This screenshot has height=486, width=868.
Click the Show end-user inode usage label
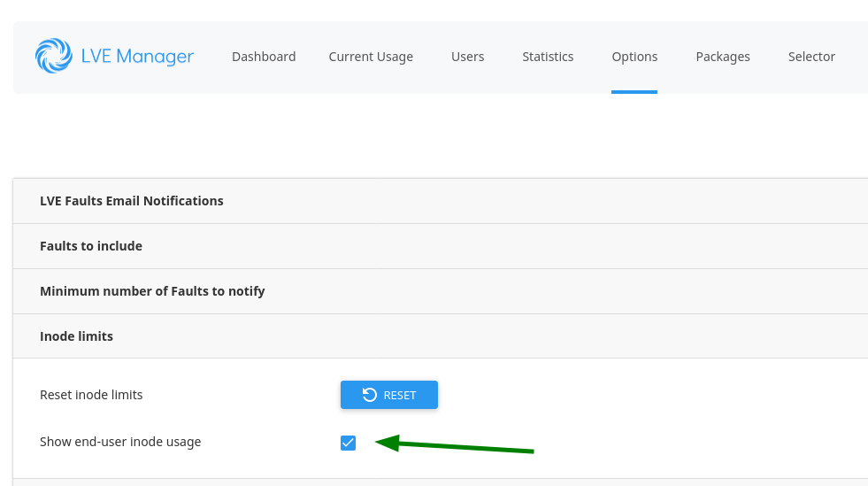click(120, 442)
